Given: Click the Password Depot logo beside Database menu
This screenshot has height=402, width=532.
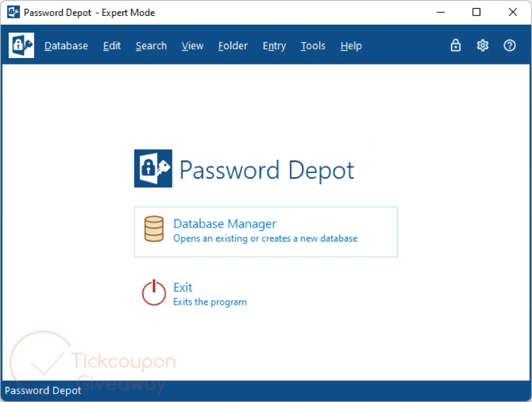Looking at the screenshot, I should click(21, 45).
